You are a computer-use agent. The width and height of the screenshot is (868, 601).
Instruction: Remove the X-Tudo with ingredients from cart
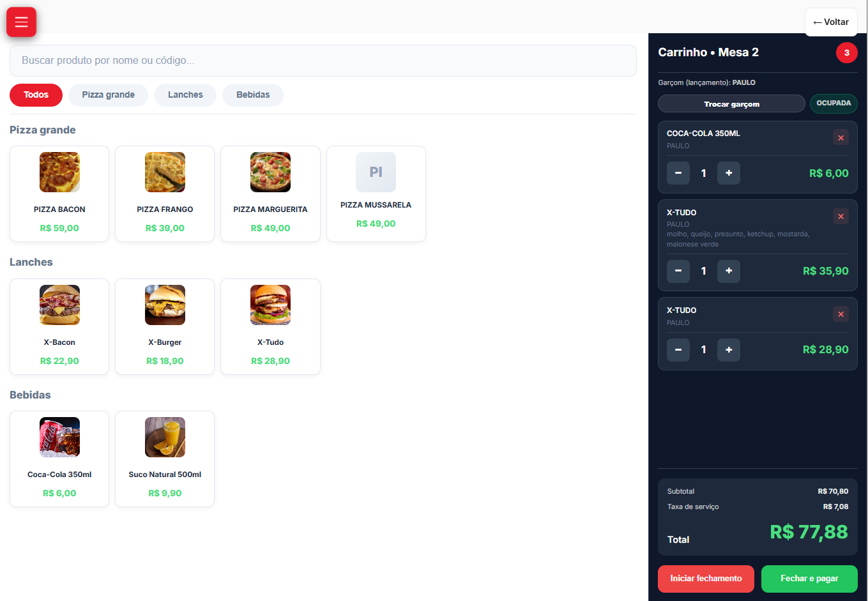click(x=841, y=217)
